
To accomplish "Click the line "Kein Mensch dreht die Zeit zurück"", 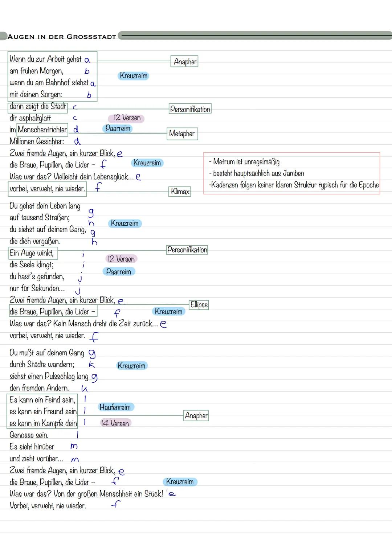I will (x=105, y=324).
